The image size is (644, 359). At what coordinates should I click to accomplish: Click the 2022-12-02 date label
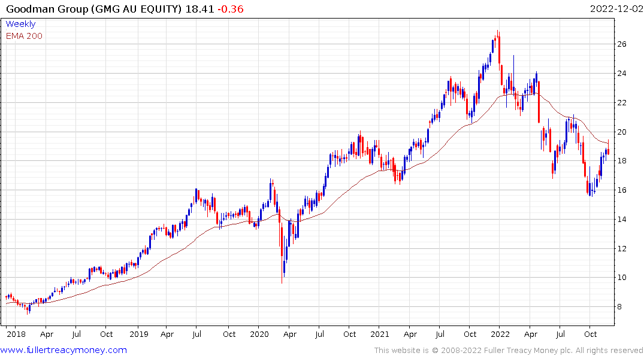pos(616,9)
